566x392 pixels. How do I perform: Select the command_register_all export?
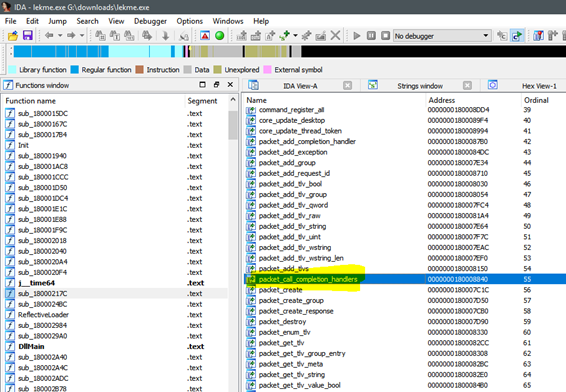[x=405, y=110]
